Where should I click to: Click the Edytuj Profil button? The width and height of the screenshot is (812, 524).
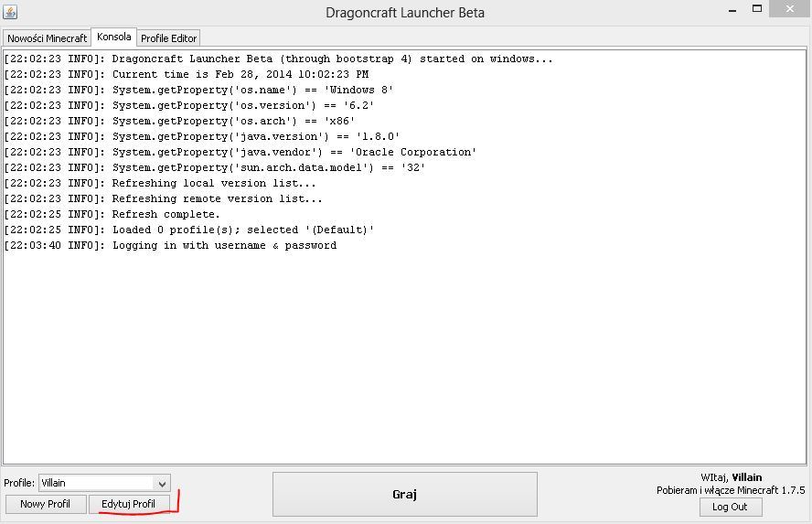(128, 504)
